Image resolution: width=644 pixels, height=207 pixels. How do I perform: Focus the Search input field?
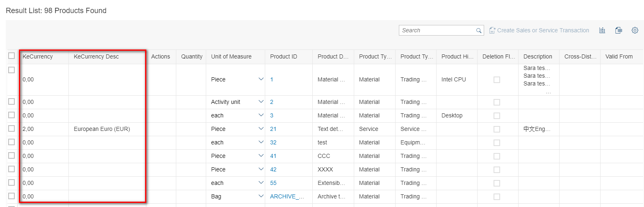pyautogui.click(x=437, y=30)
